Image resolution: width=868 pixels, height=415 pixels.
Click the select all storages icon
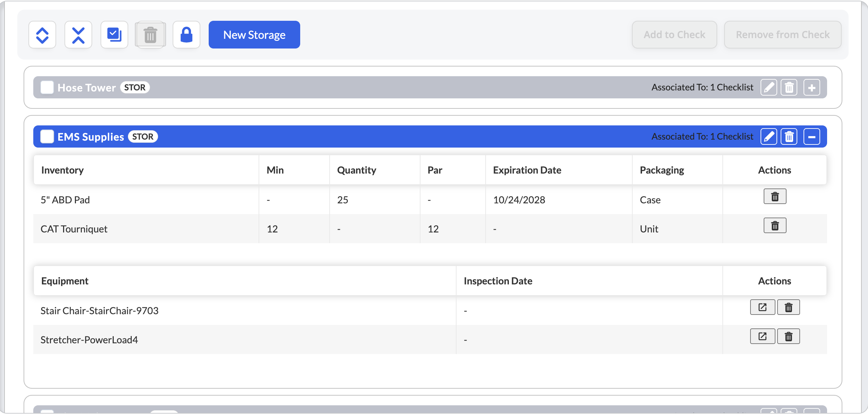point(114,35)
